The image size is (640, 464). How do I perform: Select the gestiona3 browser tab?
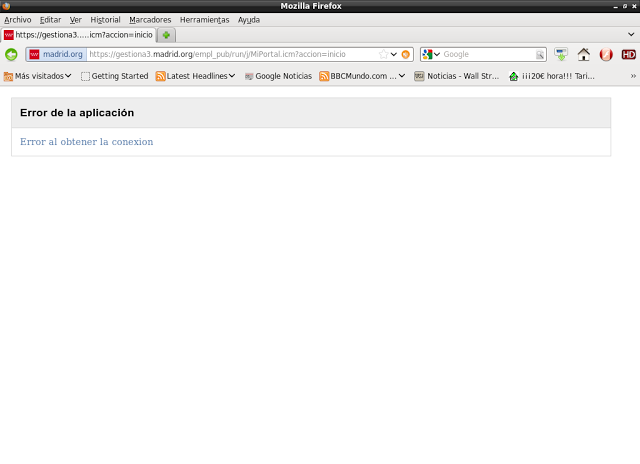pyautogui.click(x=78, y=34)
